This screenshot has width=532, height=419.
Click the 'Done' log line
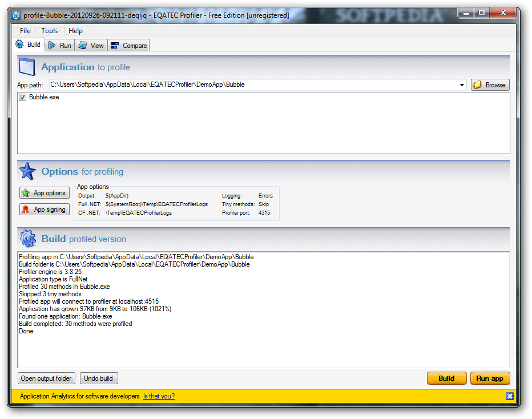(26, 331)
